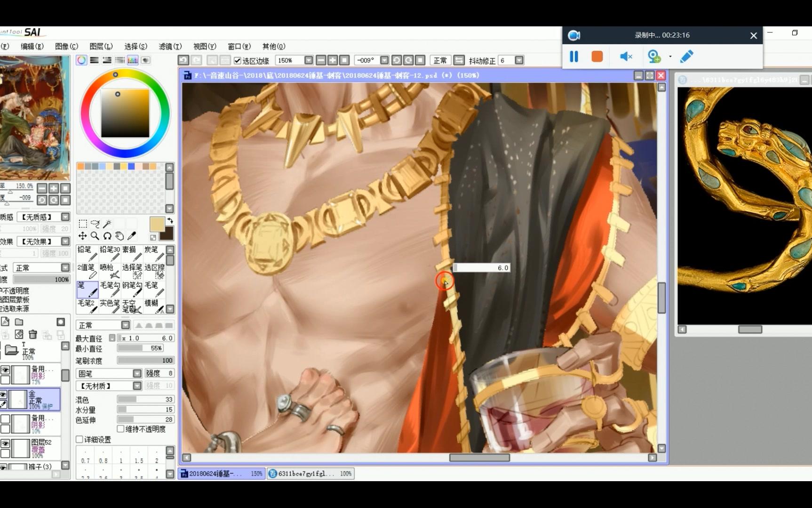
Task: Select the rotate view tool
Action: click(x=107, y=236)
